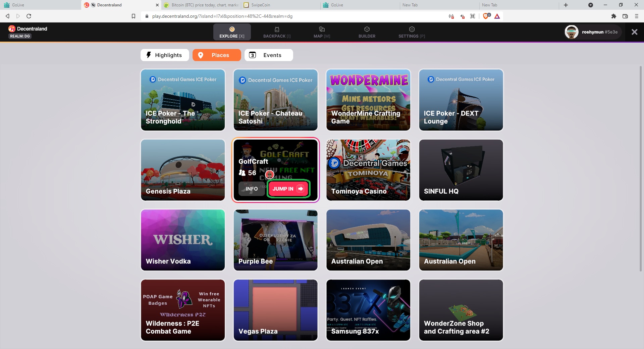The width and height of the screenshot is (644, 349).
Task: Click the site lock icon
Action: click(147, 16)
